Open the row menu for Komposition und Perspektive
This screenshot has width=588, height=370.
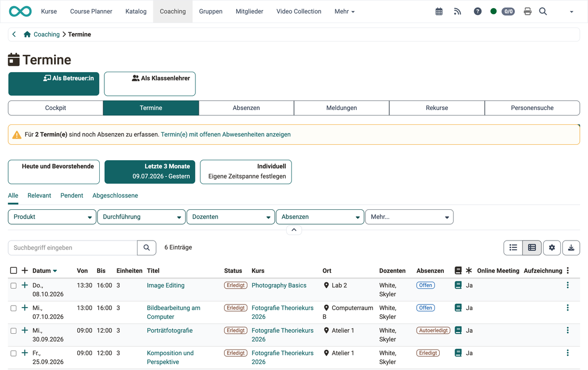(568, 353)
